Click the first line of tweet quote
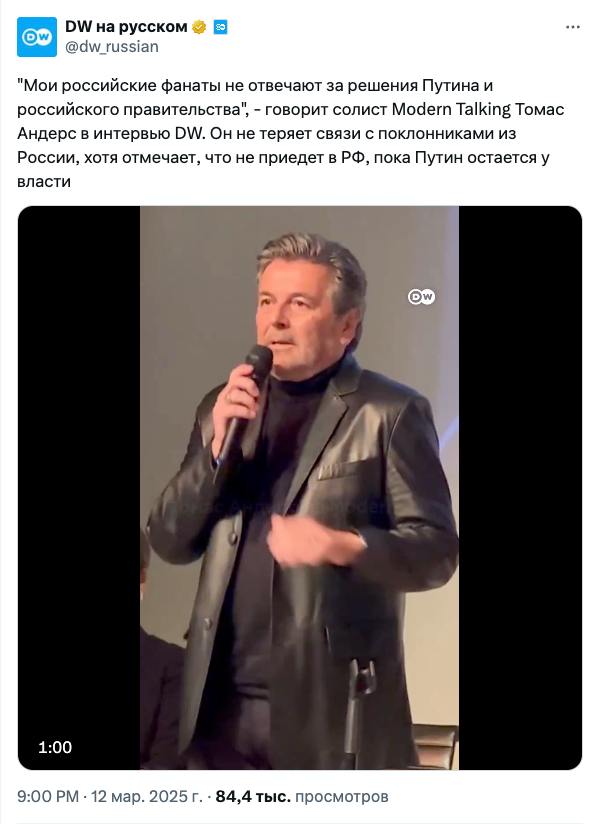 (x=255, y=85)
